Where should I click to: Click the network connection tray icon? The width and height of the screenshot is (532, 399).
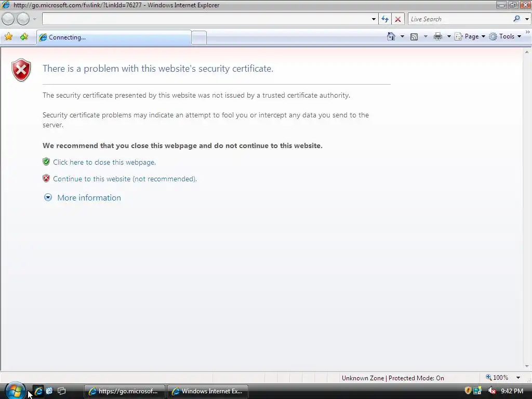coord(477,391)
